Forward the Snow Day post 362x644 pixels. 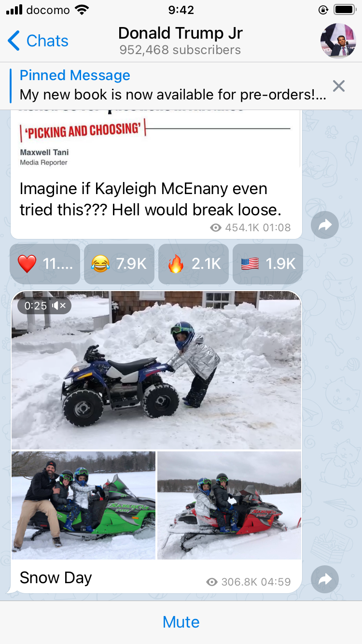tap(325, 579)
